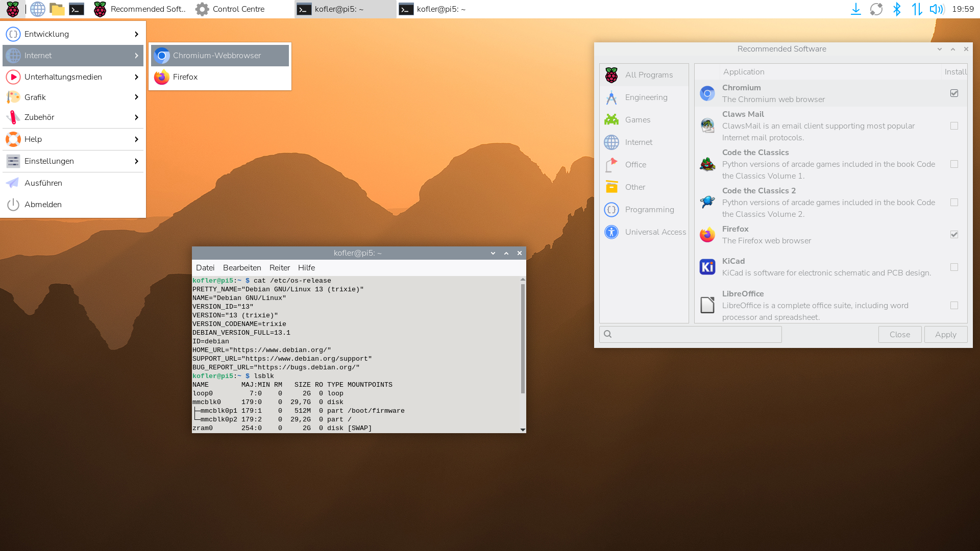Launch Firefox from the Internet submenu
Screen dimensions: 980x551
(185, 77)
